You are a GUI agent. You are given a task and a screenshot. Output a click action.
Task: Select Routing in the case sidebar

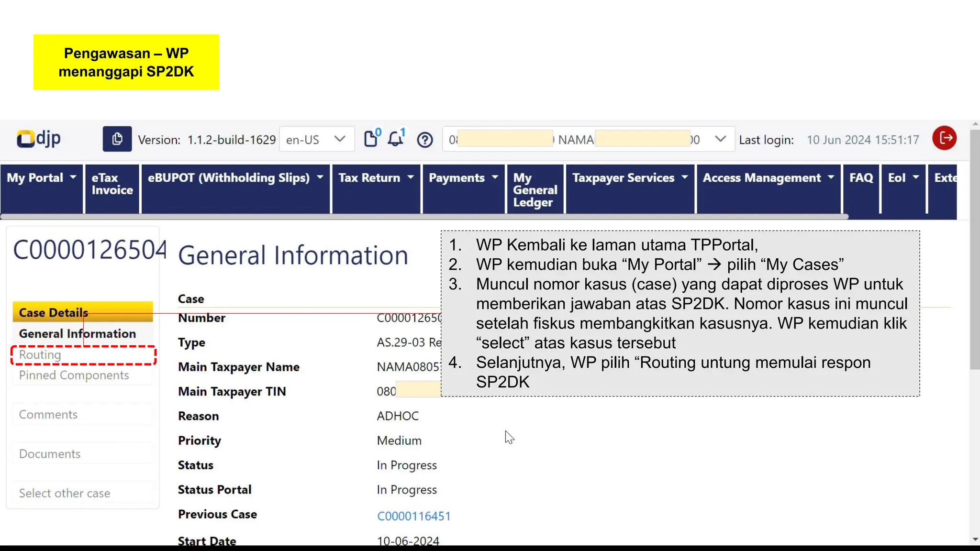(40, 355)
